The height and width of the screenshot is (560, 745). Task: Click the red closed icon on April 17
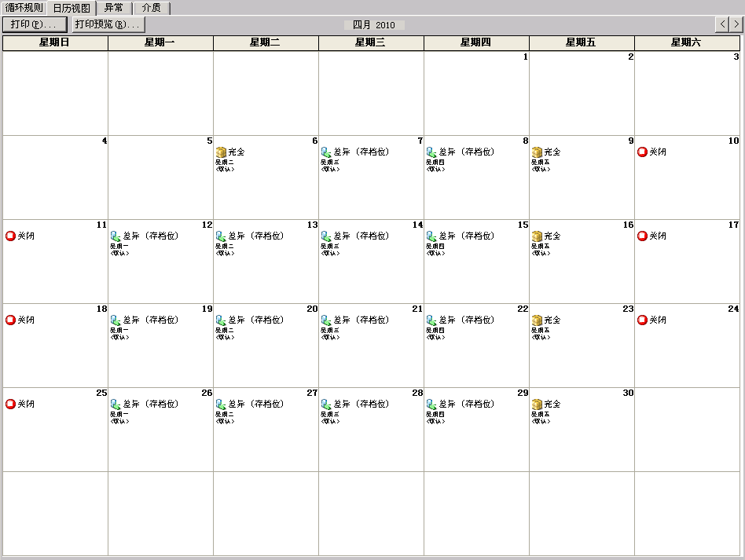point(642,236)
